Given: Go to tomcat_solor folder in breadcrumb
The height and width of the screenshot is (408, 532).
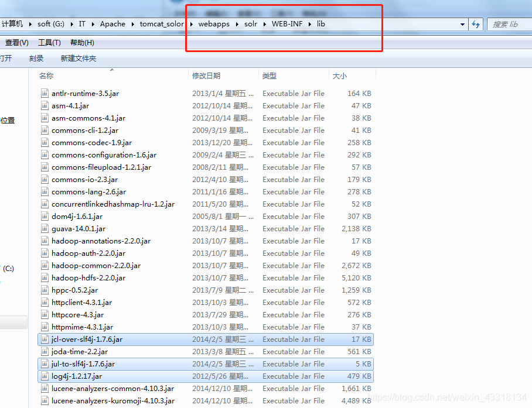Looking at the screenshot, I should 162,24.
